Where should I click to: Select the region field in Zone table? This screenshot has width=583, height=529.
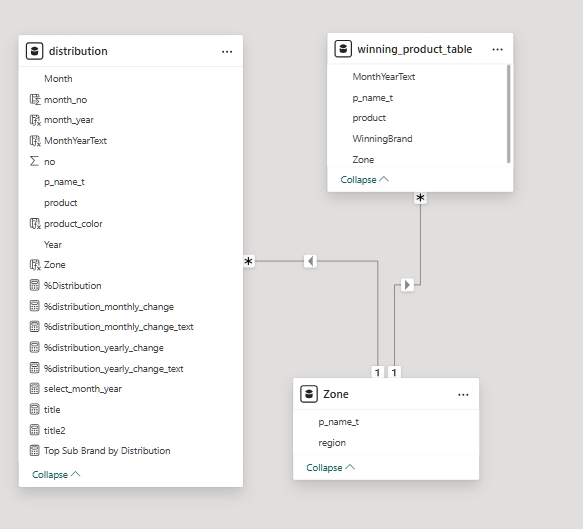click(332, 443)
